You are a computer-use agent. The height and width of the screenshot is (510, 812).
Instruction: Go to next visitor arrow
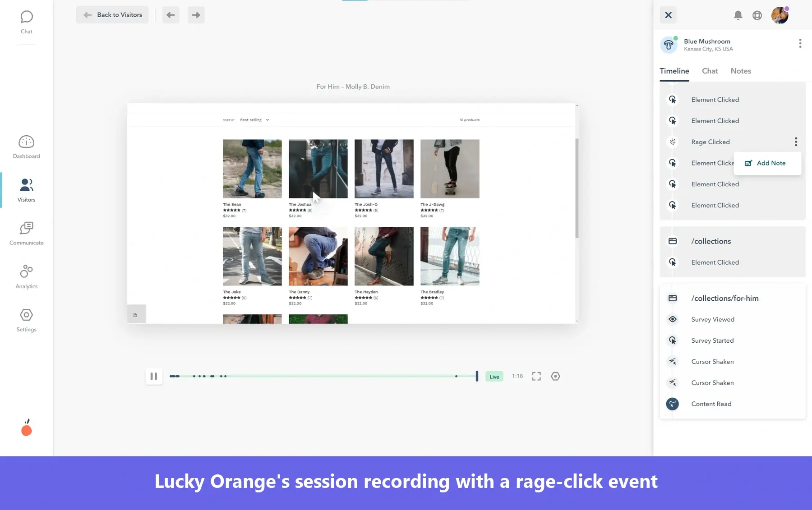(196, 15)
